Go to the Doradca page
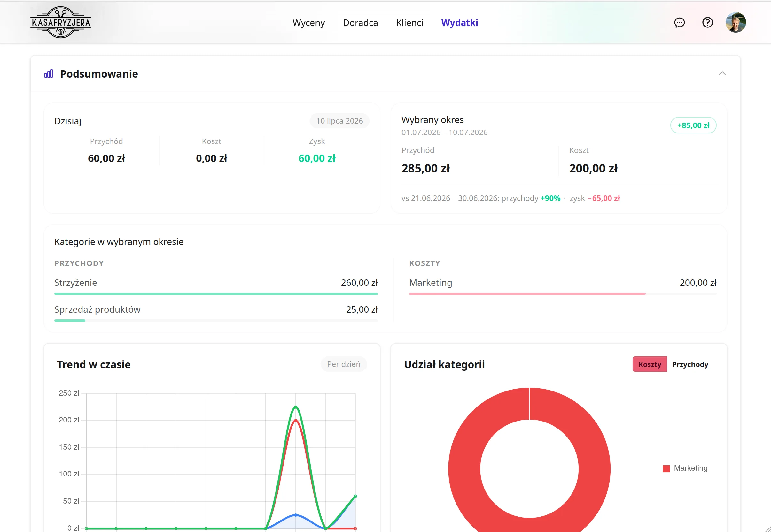Viewport: 771px width, 532px height. tap(360, 23)
